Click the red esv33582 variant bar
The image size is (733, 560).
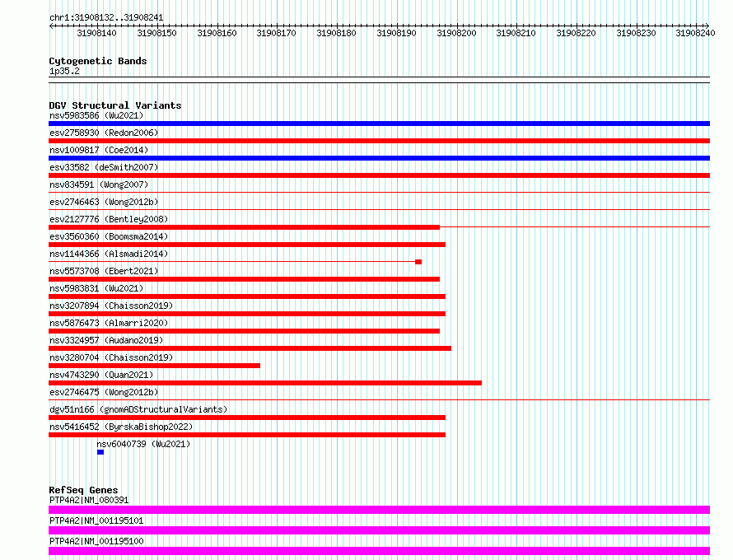379,175
